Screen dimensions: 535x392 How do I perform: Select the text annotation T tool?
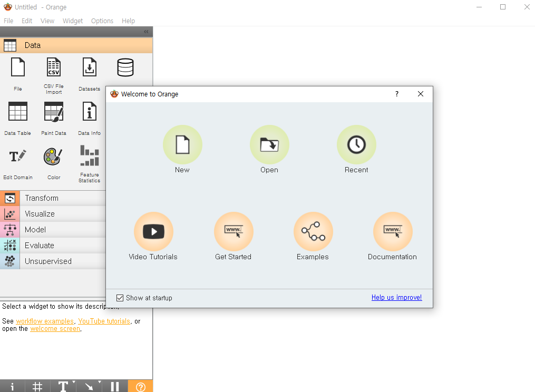coord(63,386)
